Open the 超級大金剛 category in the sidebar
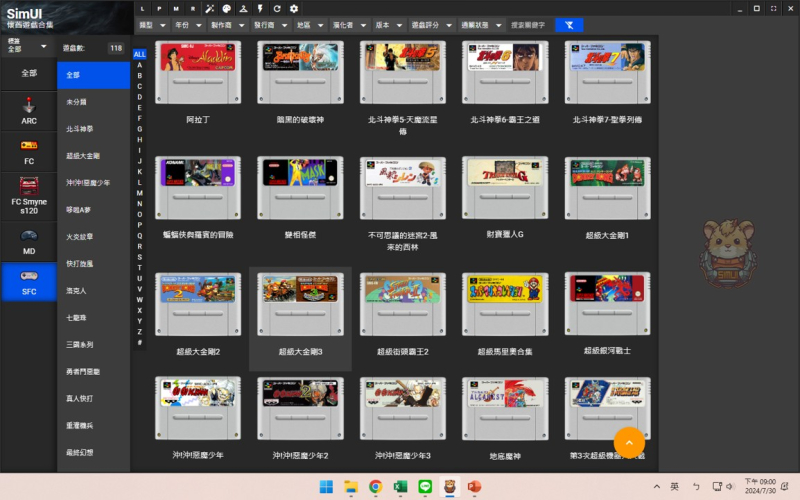The image size is (800, 500). point(93,156)
